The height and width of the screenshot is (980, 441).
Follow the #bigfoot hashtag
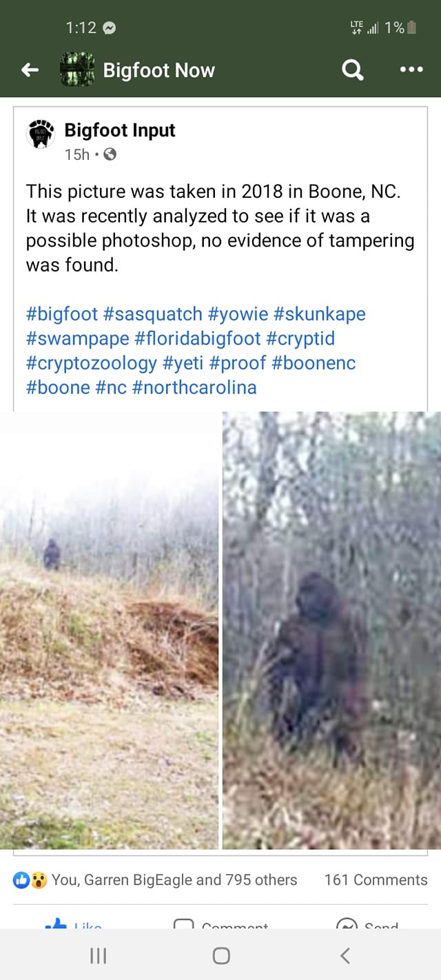click(x=62, y=314)
